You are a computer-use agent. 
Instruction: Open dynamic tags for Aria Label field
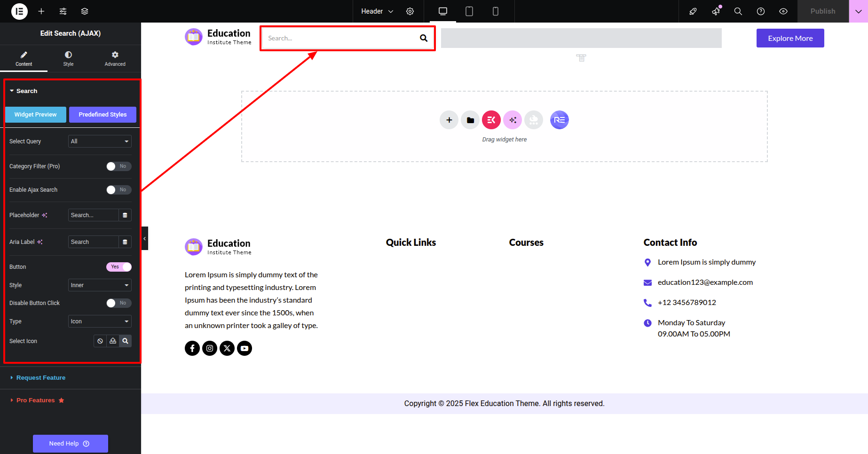[x=125, y=242]
